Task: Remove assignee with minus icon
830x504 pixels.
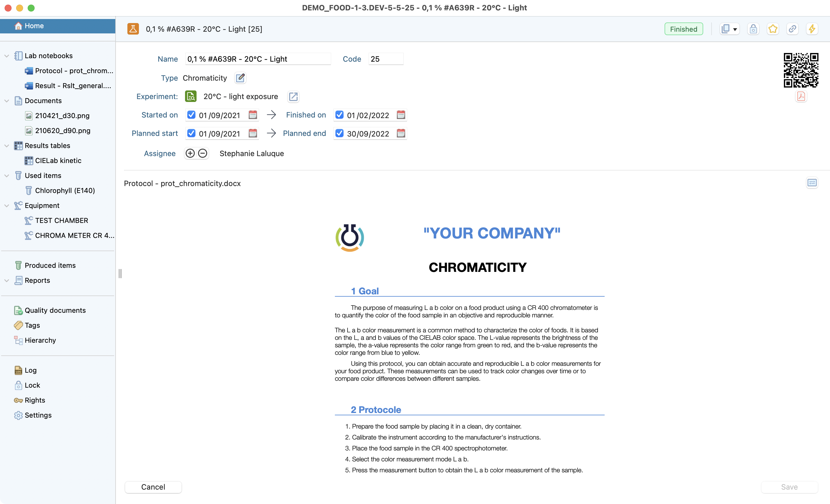Action: point(202,154)
